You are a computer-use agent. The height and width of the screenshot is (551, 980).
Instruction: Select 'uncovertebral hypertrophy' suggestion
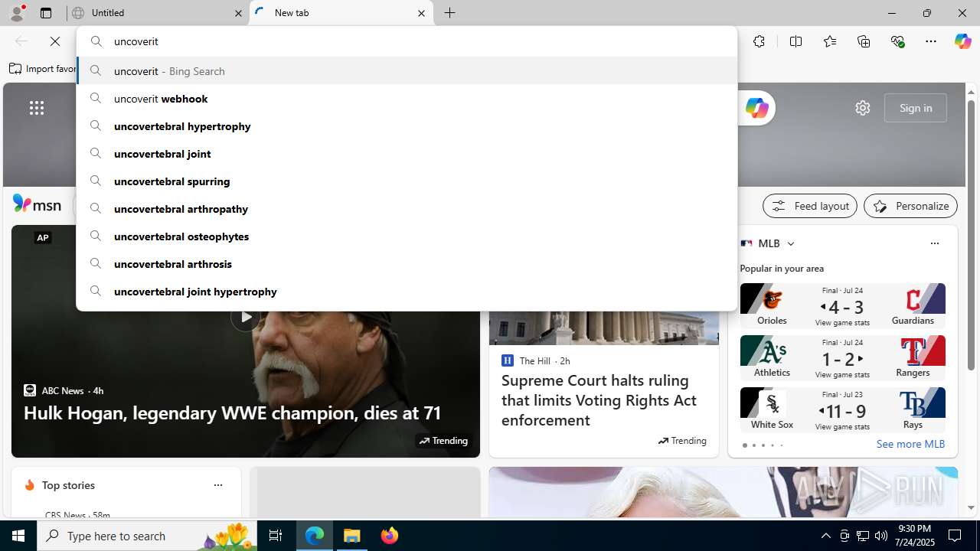407,126
